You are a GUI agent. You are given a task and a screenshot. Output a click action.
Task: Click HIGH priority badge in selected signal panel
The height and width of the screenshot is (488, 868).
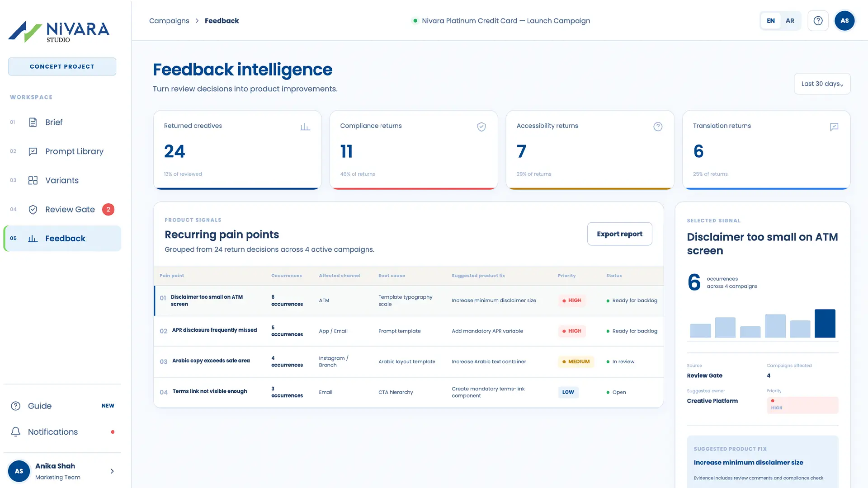(802, 405)
